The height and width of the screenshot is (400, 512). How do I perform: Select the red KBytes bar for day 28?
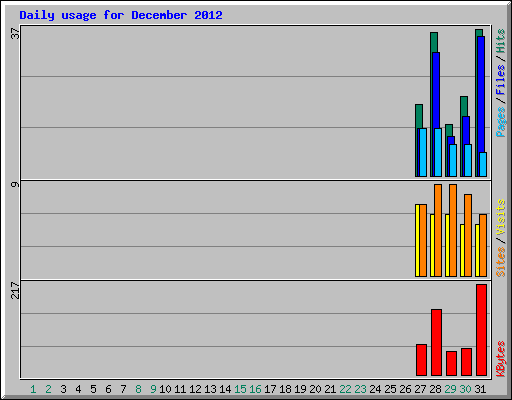point(436,342)
